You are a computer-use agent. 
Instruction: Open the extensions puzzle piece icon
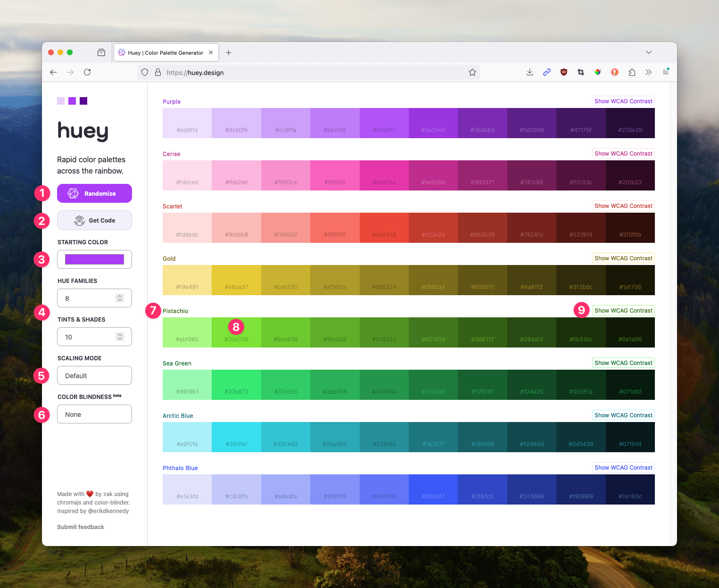(x=632, y=72)
